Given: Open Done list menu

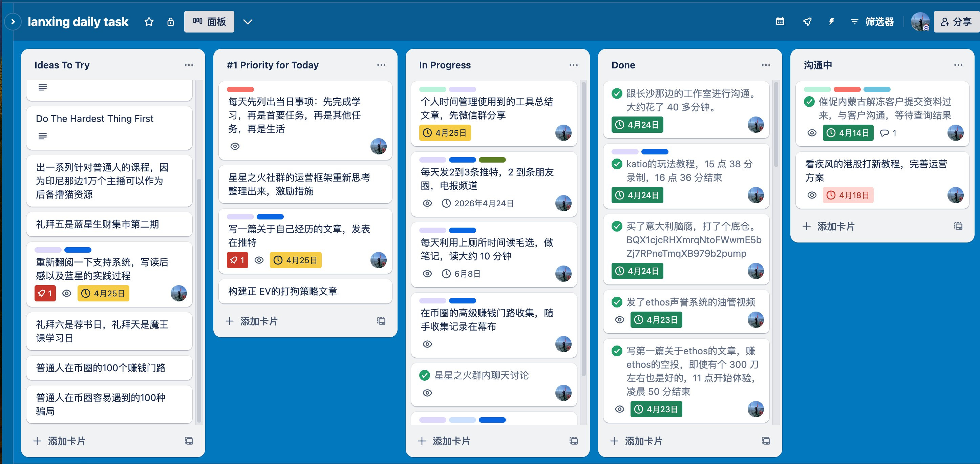Looking at the screenshot, I should pyautogui.click(x=766, y=65).
